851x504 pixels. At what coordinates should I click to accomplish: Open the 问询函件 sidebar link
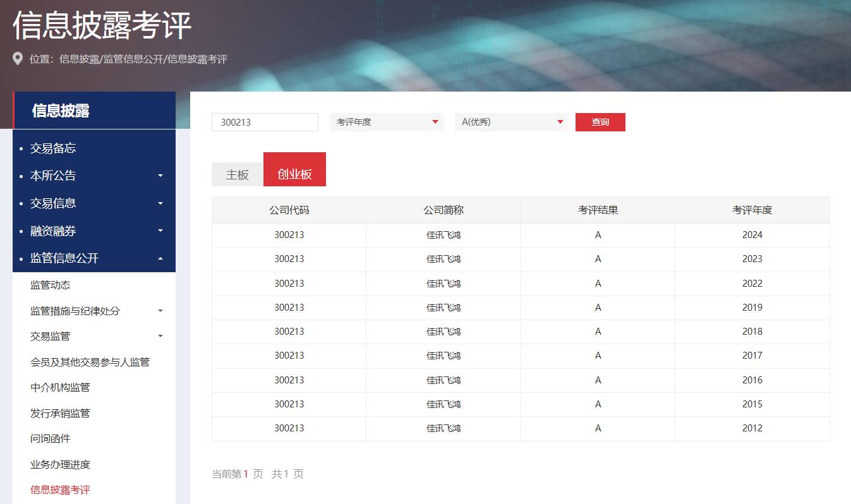pos(51,438)
